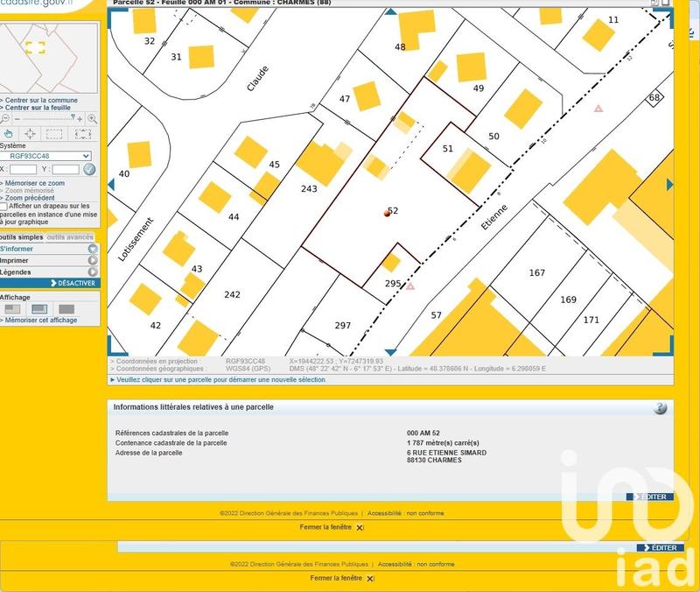The height and width of the screenshot is (592, 700).
Task: Pan the map left with arrow
Action: point(111,184)
